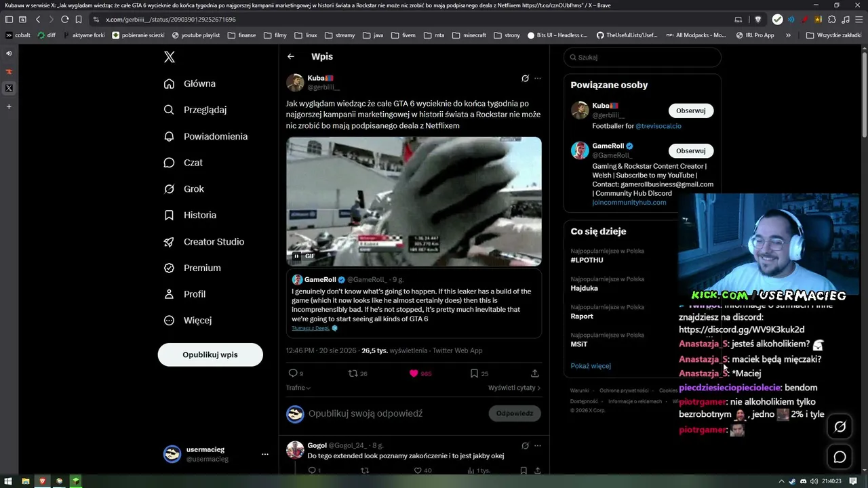Open Główna home timeline

190,83
